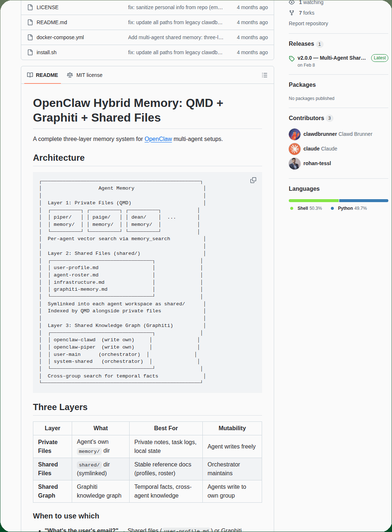Image resolution: width=392 pixels, height=532 pixels.
Task: Click 'No packages published' text
Action: click(x=311, y=98)
